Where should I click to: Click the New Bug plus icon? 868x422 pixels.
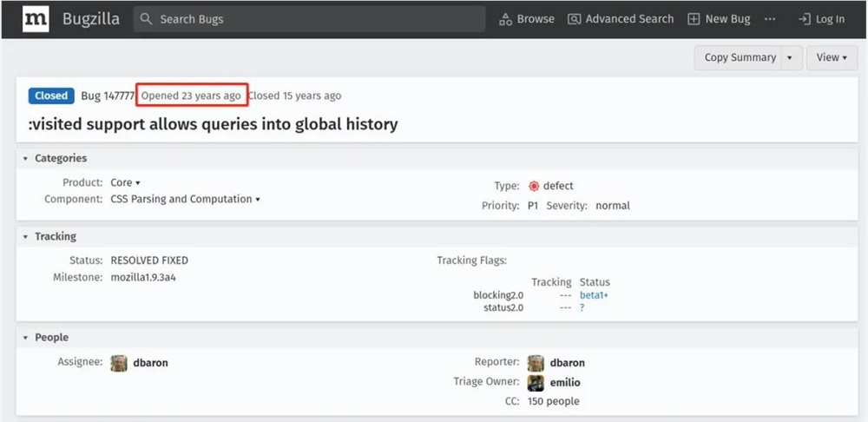point(694,19)
